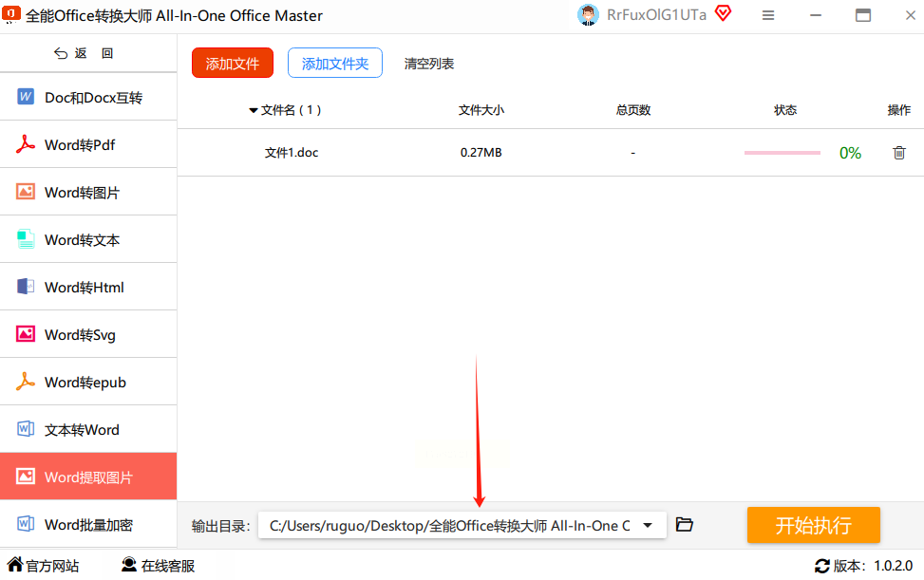
Task: Select Doc和Docx互转 menu item
Action: point(88,97)
